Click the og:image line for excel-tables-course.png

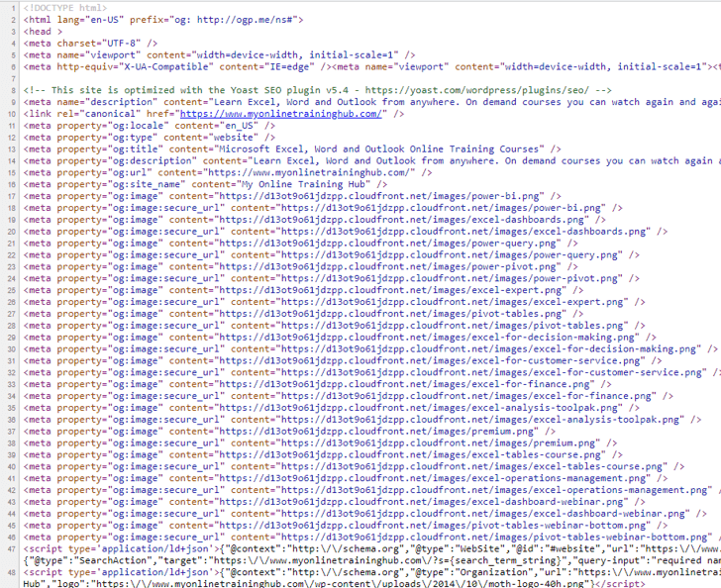[323, 454]
